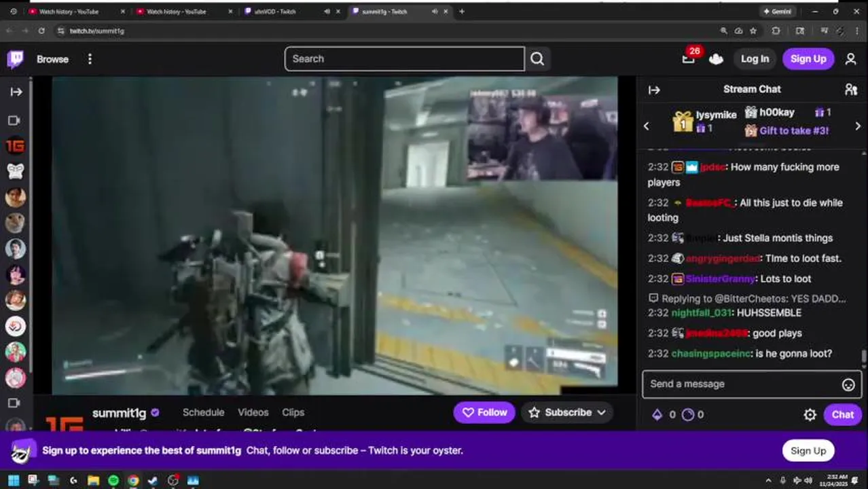Open a new browser tab

click(462, 12)
